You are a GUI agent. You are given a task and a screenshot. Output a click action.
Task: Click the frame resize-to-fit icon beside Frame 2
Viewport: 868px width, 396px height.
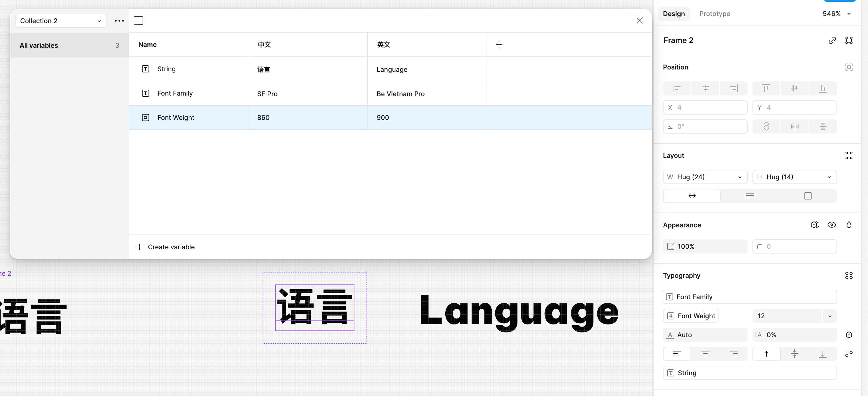click(x=849, y=40)
